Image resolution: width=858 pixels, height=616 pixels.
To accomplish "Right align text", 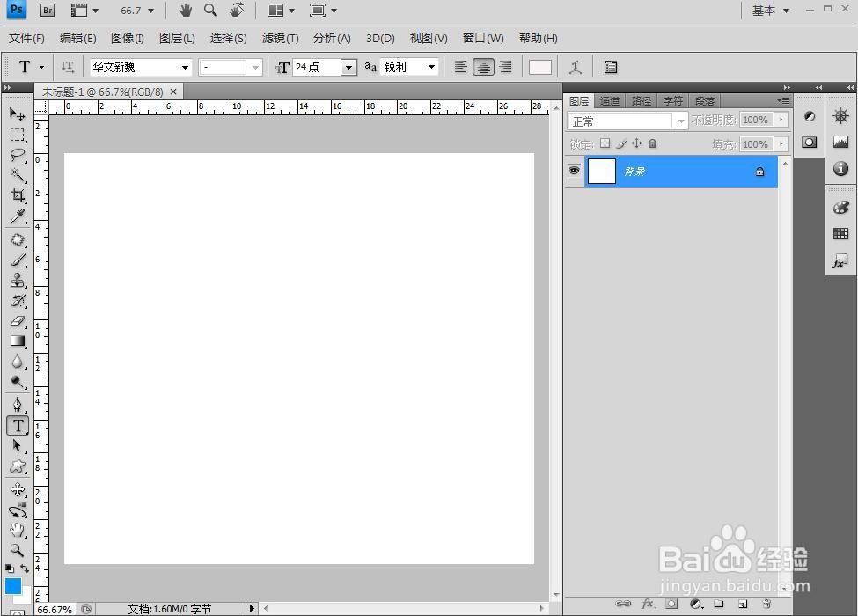I will click(x=506, y=67).
